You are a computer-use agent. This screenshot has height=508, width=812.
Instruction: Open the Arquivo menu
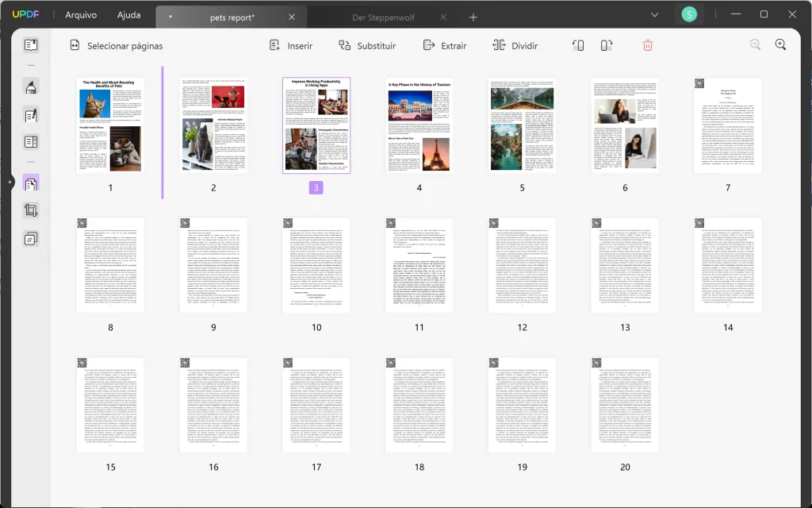[x=81, y=15]
